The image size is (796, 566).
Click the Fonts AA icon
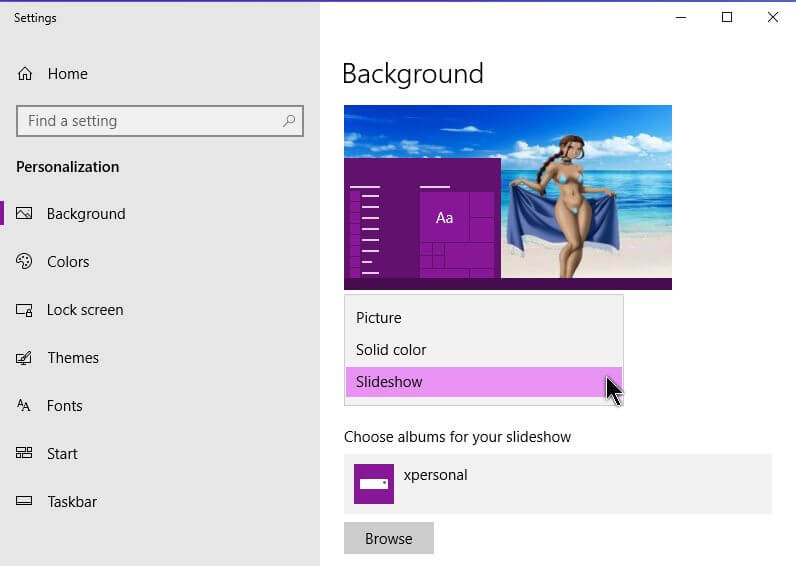tap(23, 405)
